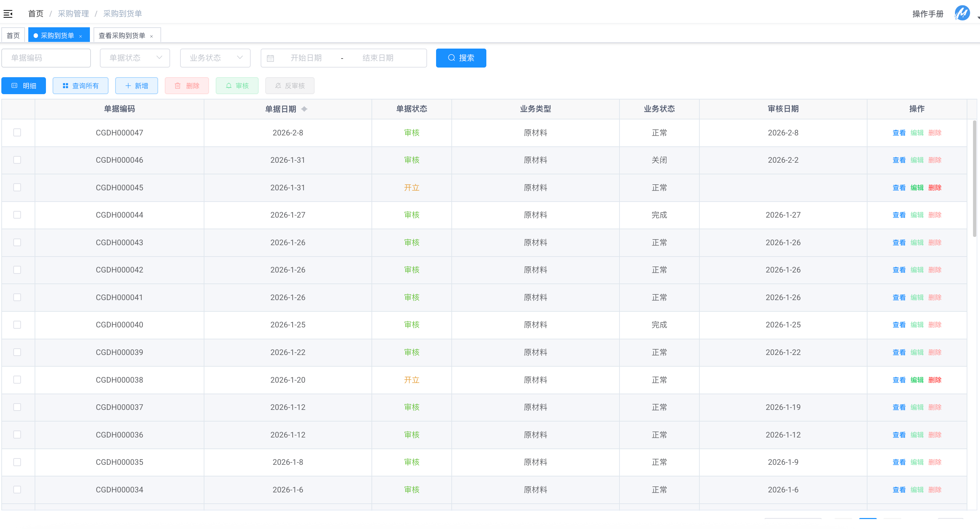980x529 pixels.
Task: Go to 采购管理 in the breadcrumb
Action: click(73, 14)
